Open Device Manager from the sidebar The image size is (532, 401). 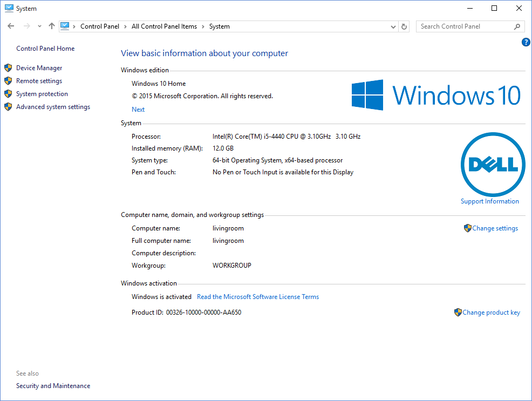click(39, 67)
